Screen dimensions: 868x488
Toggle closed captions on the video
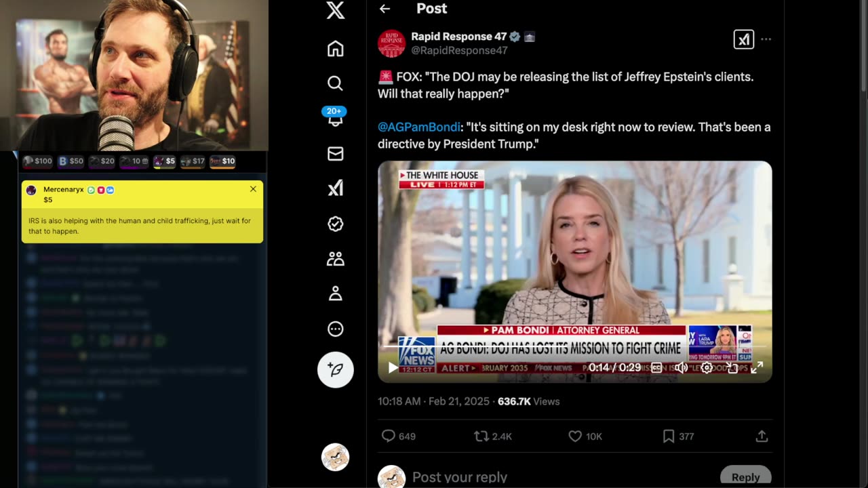point(656,367)
